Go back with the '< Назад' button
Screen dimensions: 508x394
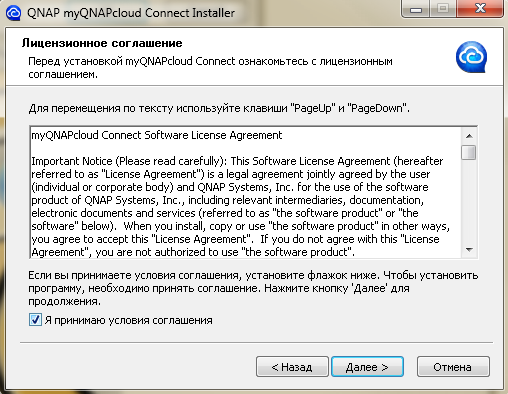pos(292,367)
